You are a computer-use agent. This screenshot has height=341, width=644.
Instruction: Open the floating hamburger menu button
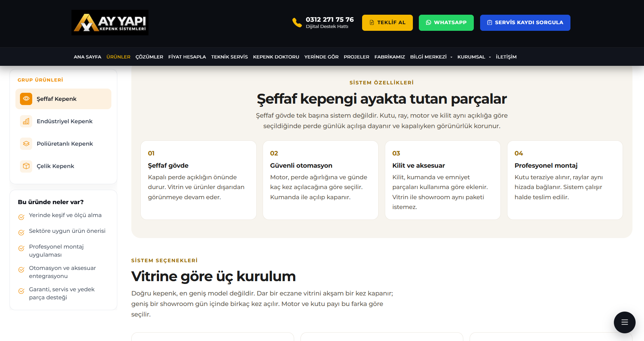624,322
